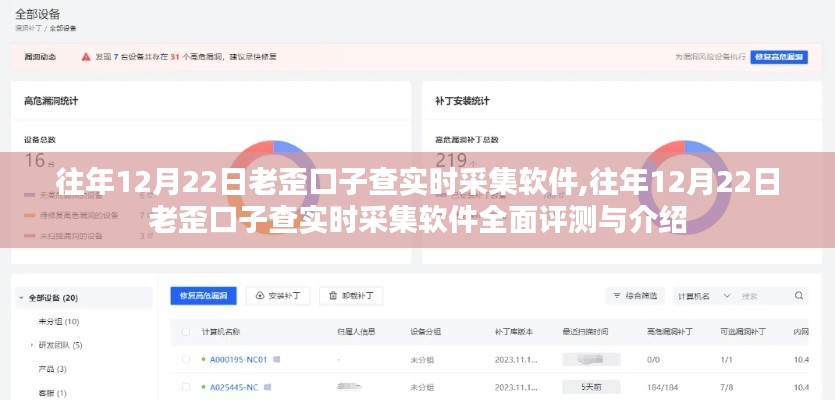Expand the 研发团队 (5) tree node

[32, 345]
